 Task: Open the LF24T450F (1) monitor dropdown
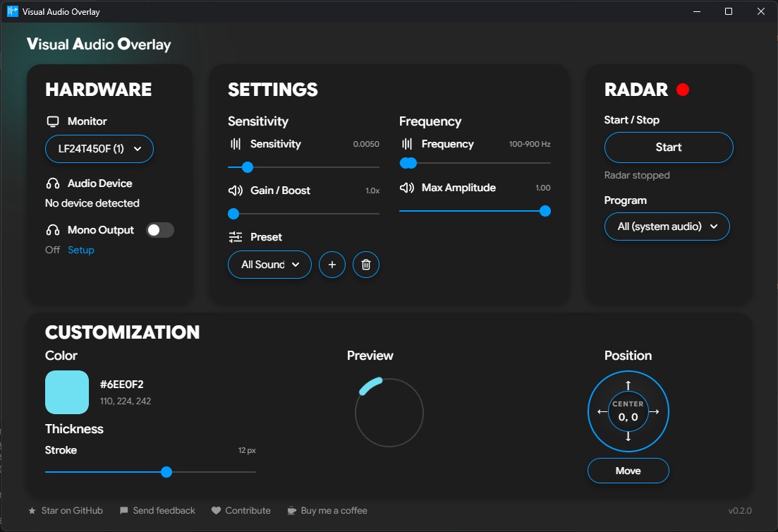(99, 149)
